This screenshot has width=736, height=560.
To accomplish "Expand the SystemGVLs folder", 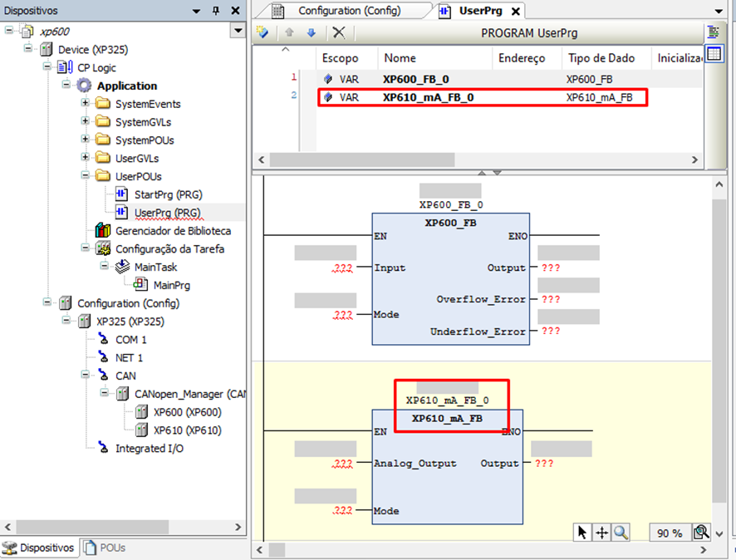I will tap(86, 122).
